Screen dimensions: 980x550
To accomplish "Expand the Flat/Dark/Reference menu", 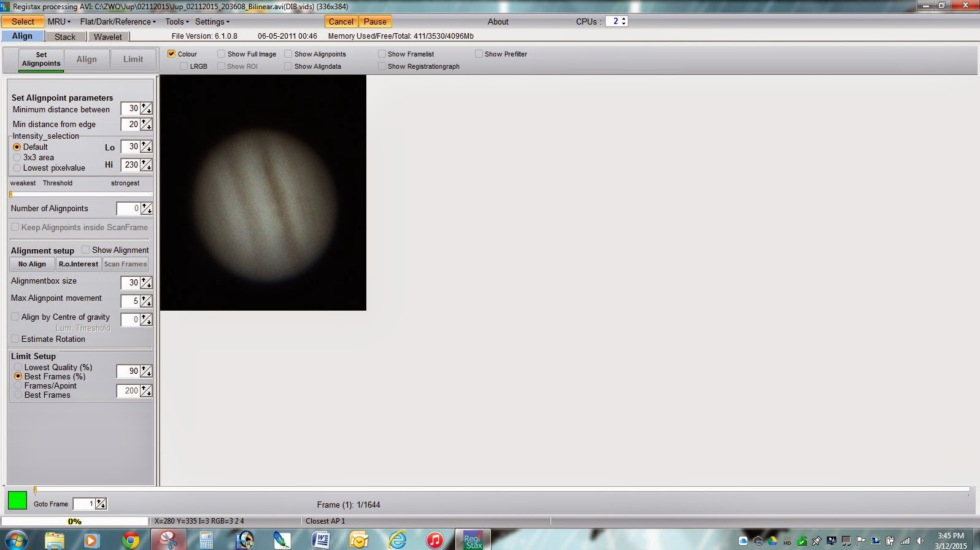I will click(x=118, y=21).
